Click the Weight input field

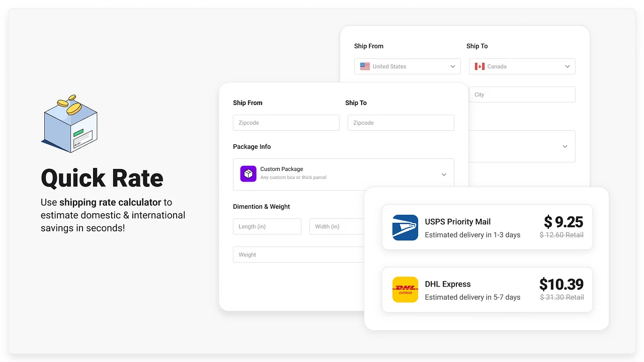(298, 254)
